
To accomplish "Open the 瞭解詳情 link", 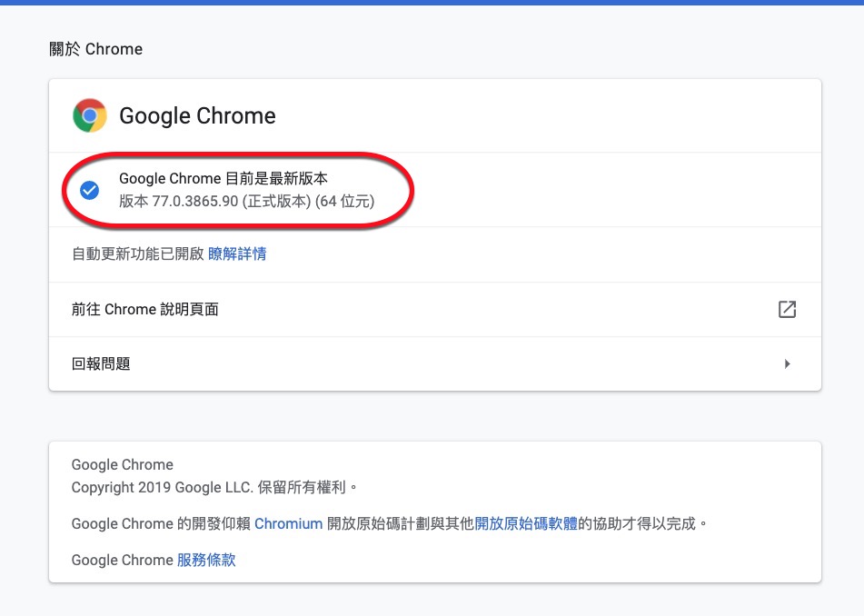I will click(237, 253).
